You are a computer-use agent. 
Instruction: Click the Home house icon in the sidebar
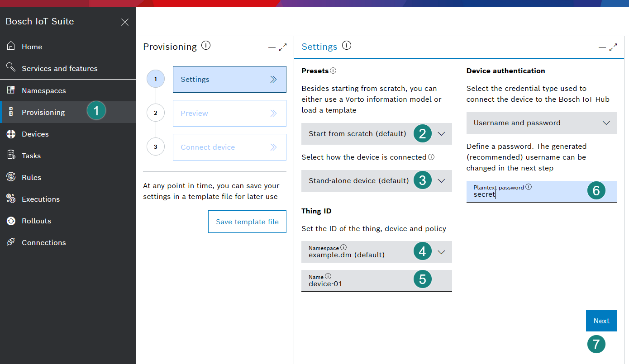(x=11, y=46)
